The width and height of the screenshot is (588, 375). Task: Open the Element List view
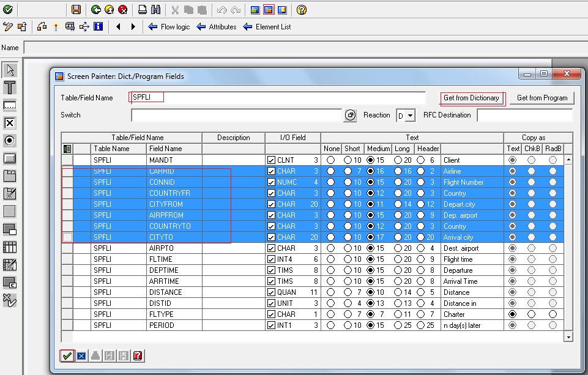(x=272, y=27)
